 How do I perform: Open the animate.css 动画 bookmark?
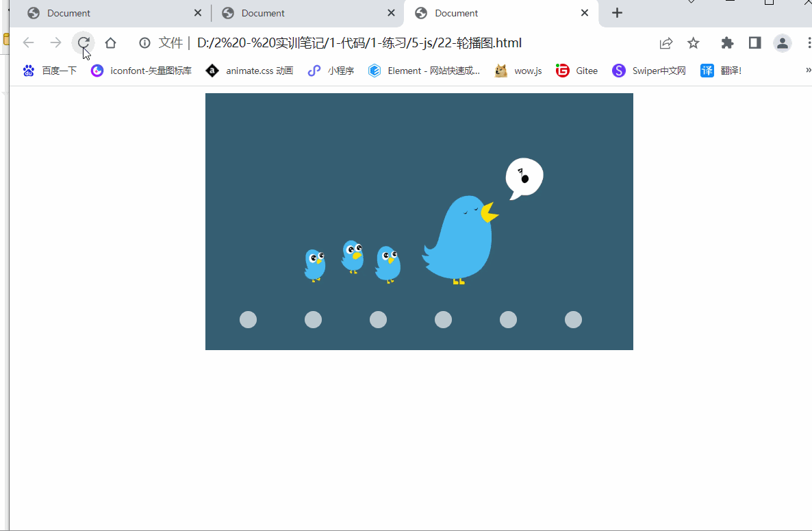(x=250, y=71)
